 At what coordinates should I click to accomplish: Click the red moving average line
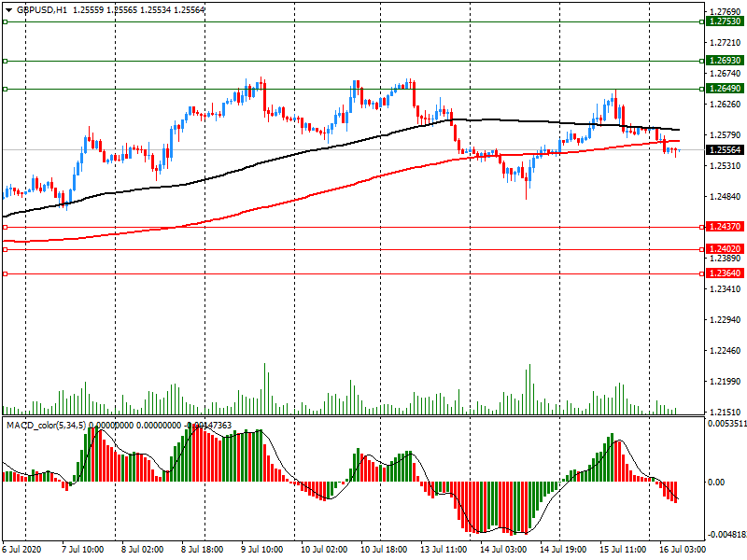pos(280,200)
